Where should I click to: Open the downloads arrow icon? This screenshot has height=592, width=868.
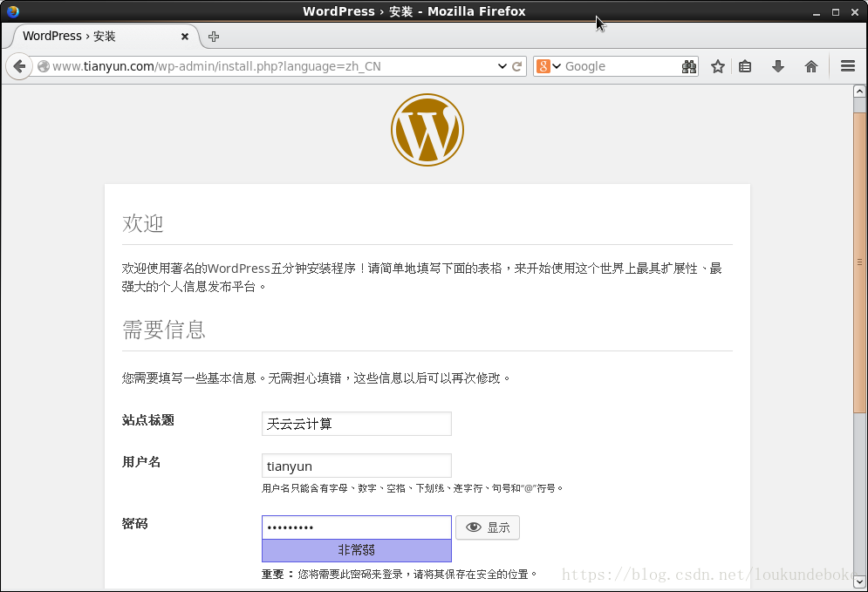[x=778, y=66]
